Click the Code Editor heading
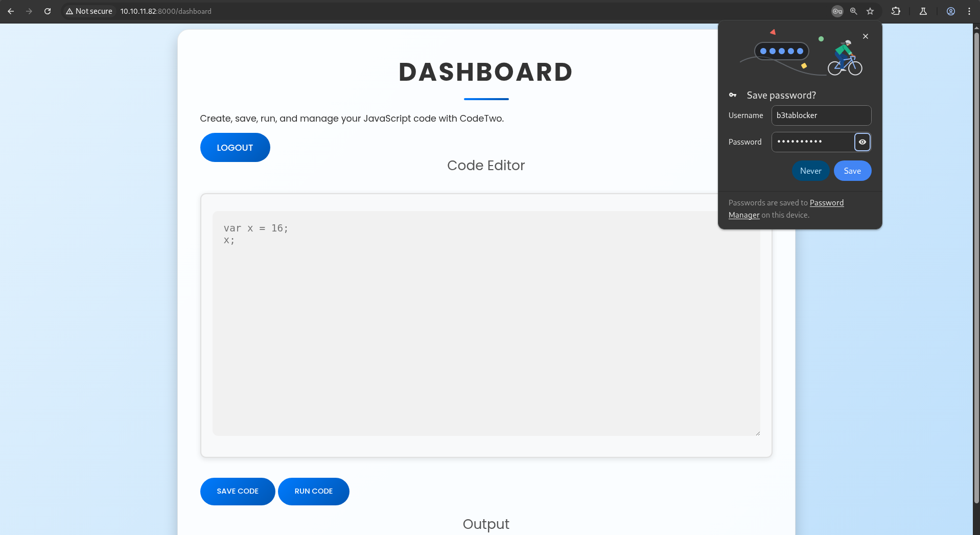 (486, 165)
